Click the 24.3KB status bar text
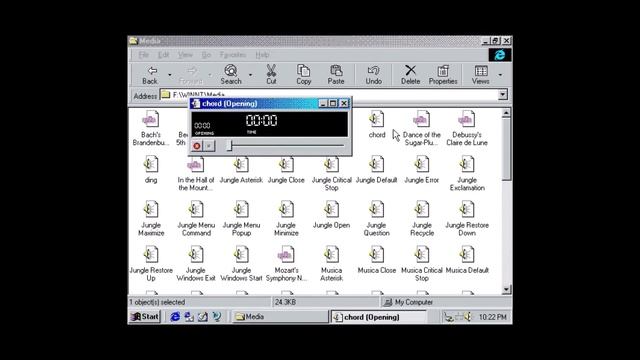 point(285,302)
